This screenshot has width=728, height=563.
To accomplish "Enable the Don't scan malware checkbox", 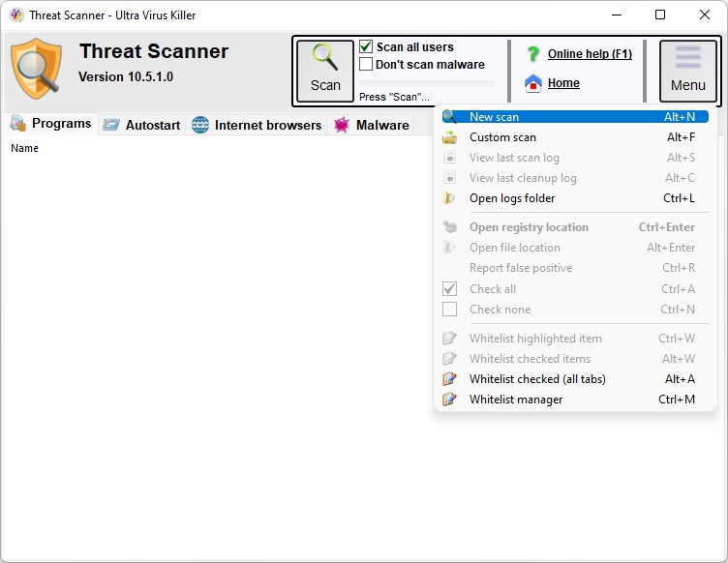I will (x=366, y=64).
